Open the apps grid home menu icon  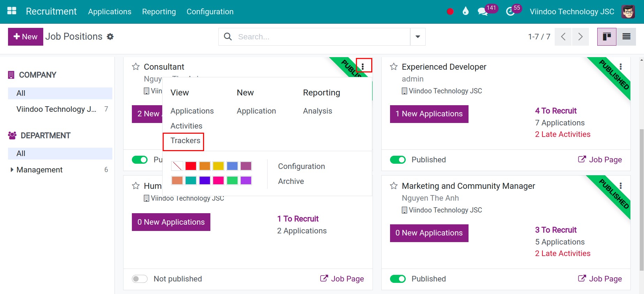click(12, 11)
